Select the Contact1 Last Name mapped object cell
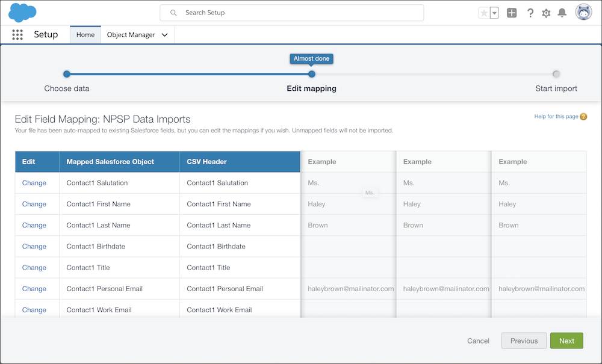The image size is (602, 364). [x=119, y=225]
